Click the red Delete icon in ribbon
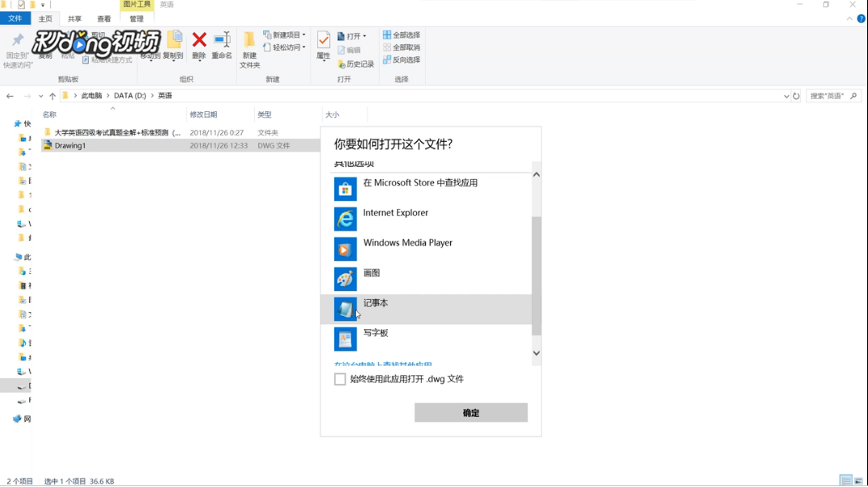 click(x=199, y=40)
